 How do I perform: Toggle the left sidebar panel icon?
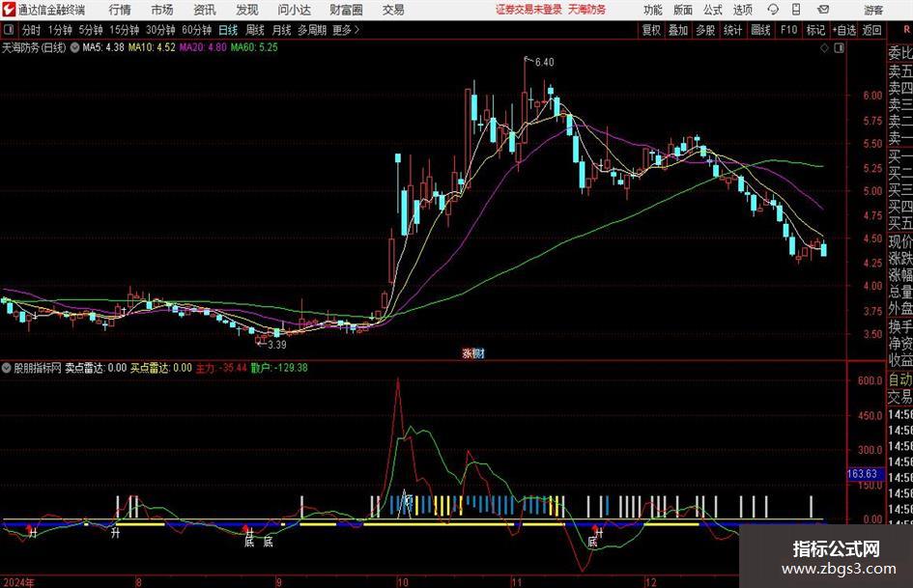(x=9, y=30)
